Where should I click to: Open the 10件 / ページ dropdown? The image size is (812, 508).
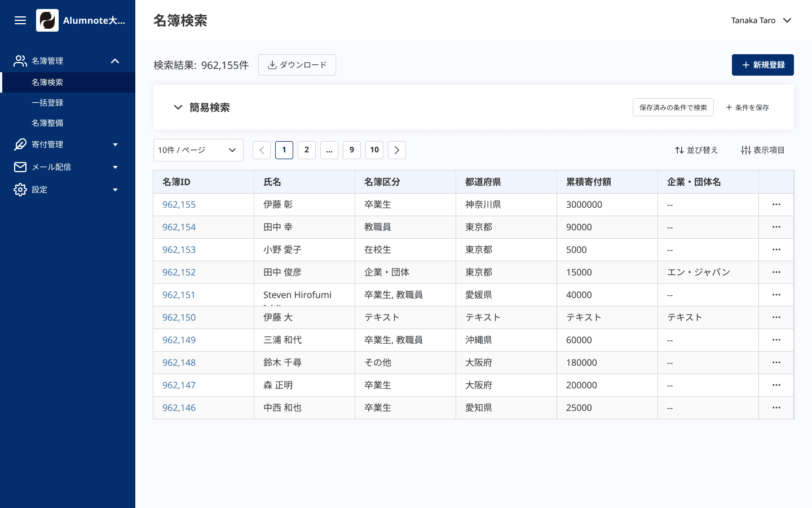pos(198,150)
